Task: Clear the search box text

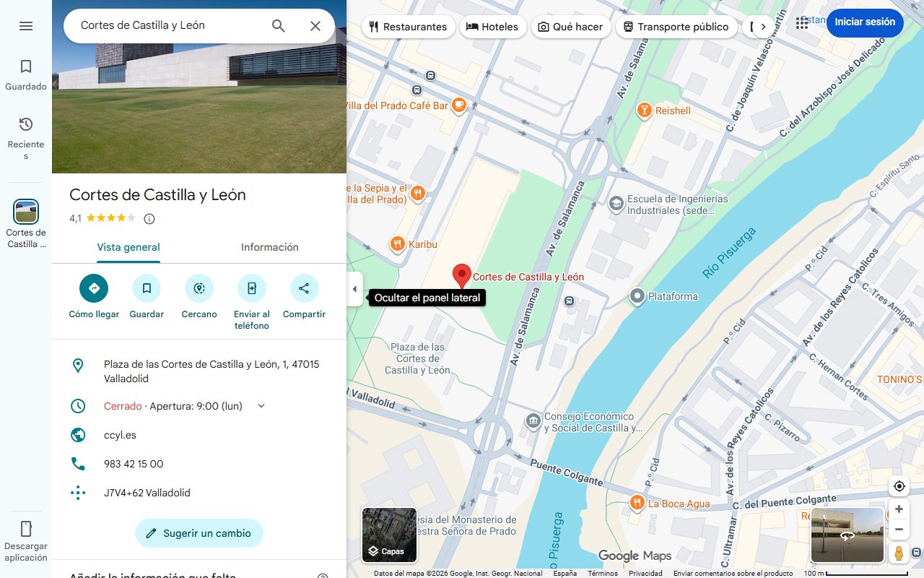Action: pos(315,26)
